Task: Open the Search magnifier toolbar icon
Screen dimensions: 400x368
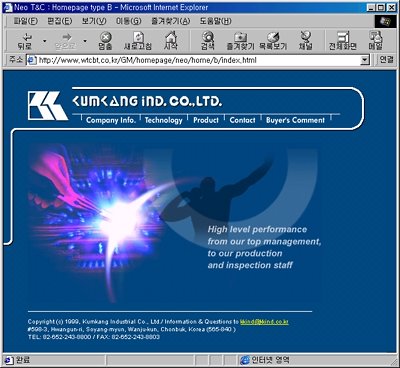Action: coord(208,37)
